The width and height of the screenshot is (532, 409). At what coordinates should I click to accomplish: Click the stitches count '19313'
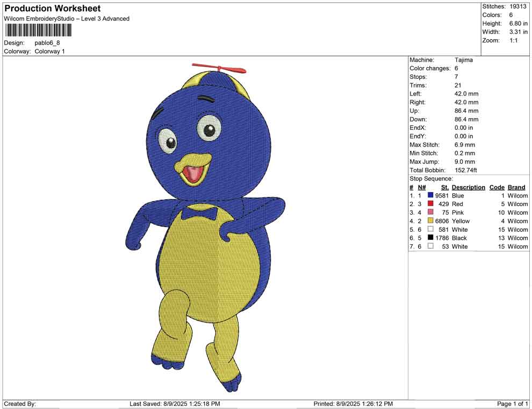pyautogui.click(x=517, y=6)
